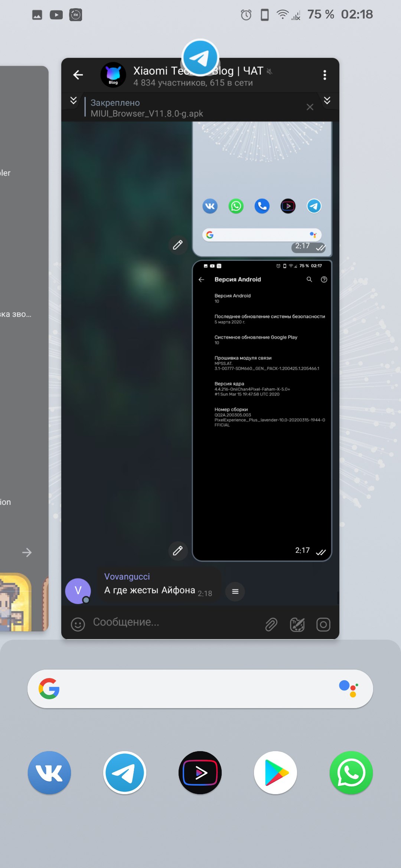This screenshot has width=401, height=868.
Task: Tap the Google search bar
Action: [200, 689]
